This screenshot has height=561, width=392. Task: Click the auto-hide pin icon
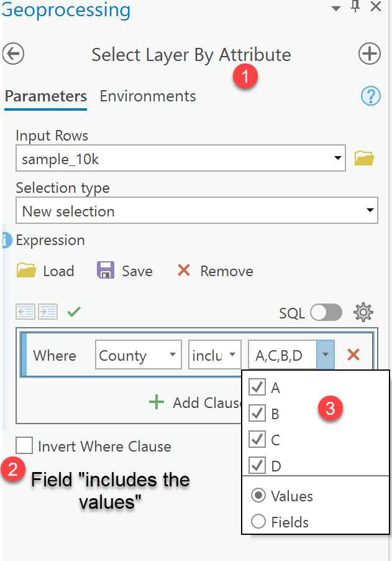[x=355, y=7]
